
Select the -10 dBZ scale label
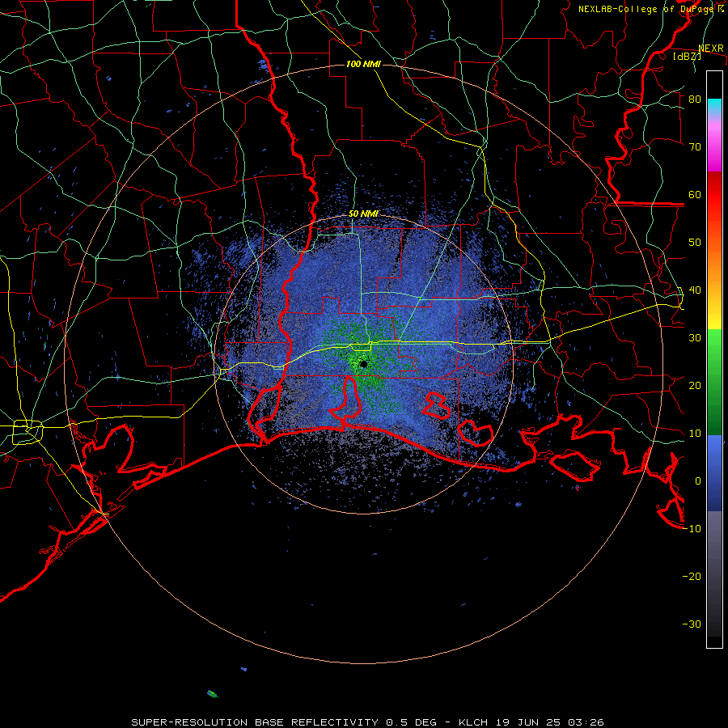pos(692,529)
